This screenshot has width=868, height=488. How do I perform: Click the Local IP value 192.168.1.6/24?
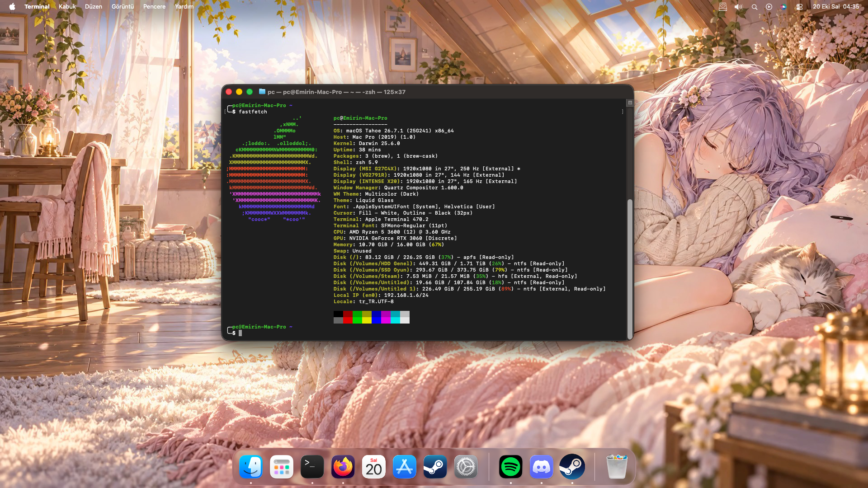coord(406,295)
